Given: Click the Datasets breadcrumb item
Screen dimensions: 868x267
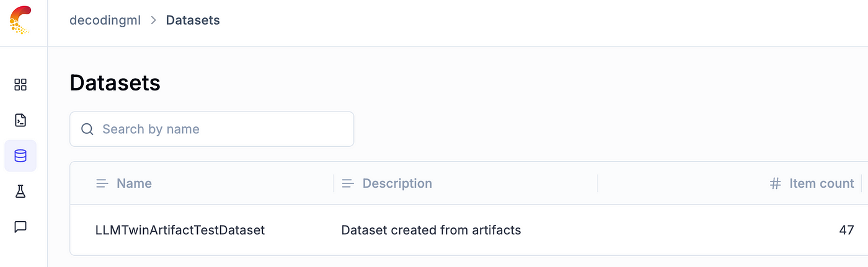Looking at the screenshot, I should (x=193, y=20).
